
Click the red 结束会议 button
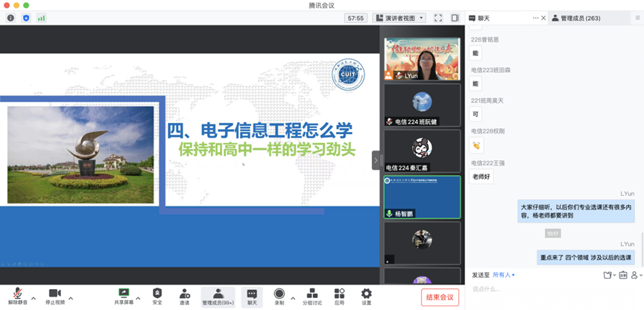pyautogui.click(x=439, y=297)
